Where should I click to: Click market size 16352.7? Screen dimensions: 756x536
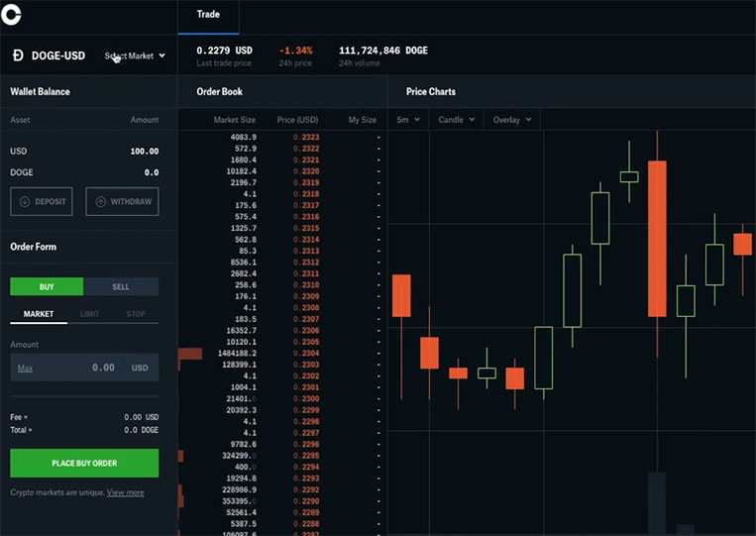pos(241,331)
